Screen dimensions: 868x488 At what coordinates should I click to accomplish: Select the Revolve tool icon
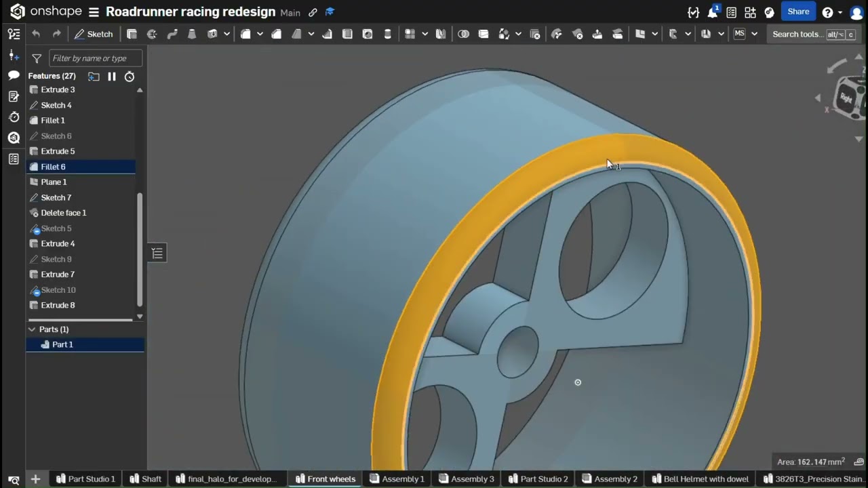tap(152, 34)
